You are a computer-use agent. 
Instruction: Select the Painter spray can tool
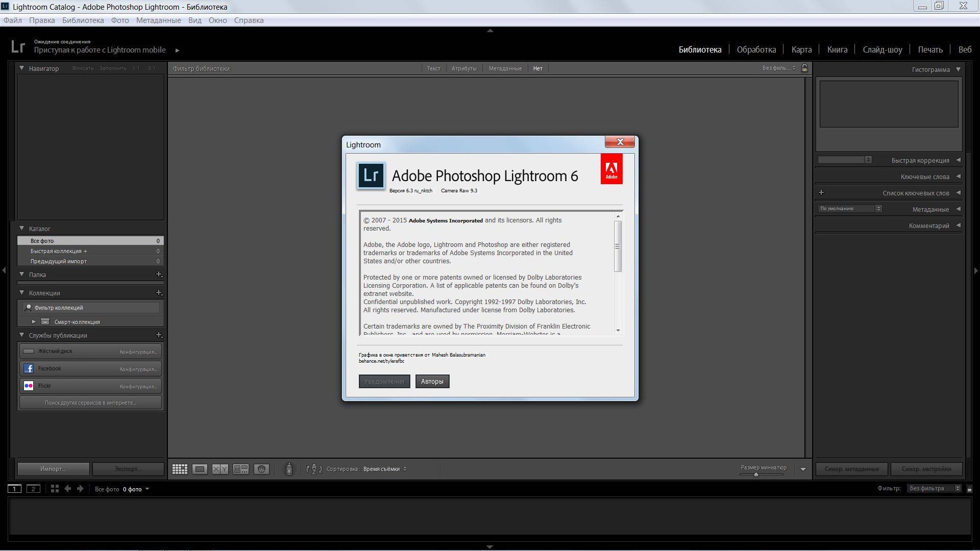click(289, 469)
